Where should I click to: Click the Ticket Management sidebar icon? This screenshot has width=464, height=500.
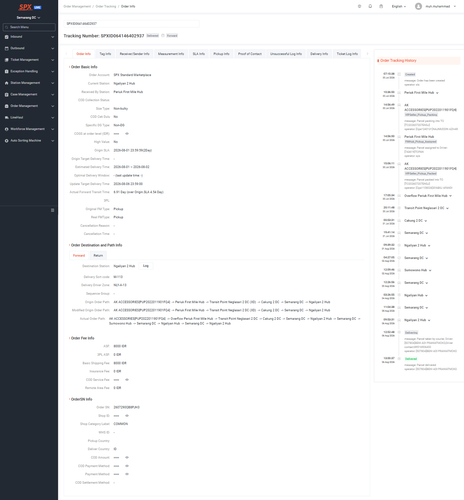click(6, 60)
